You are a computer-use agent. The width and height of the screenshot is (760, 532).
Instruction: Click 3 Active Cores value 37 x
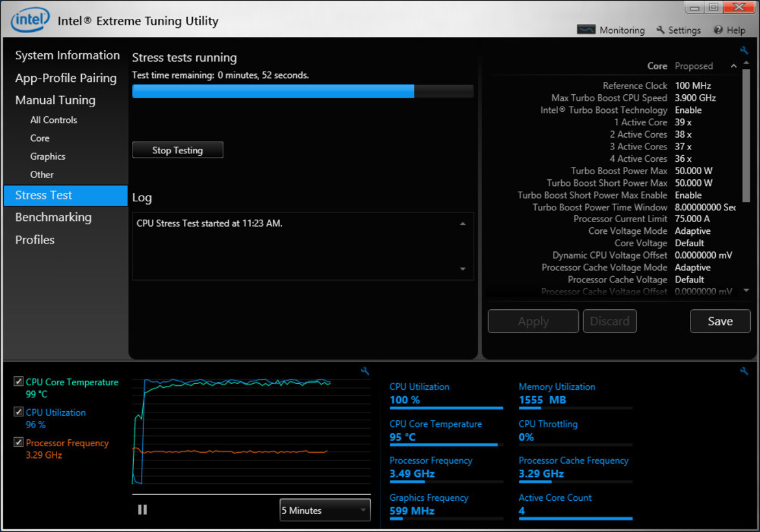click(683, 146)
